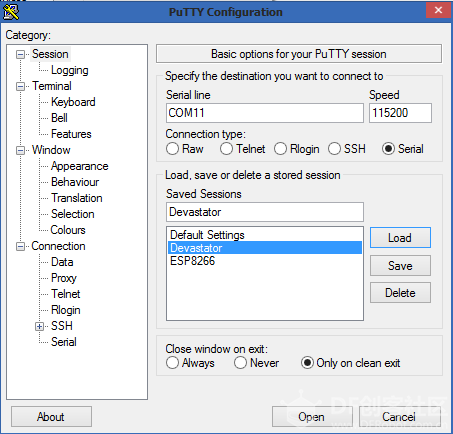
Task: Choose the SSH connection type radio
Action: pos(334,149)
